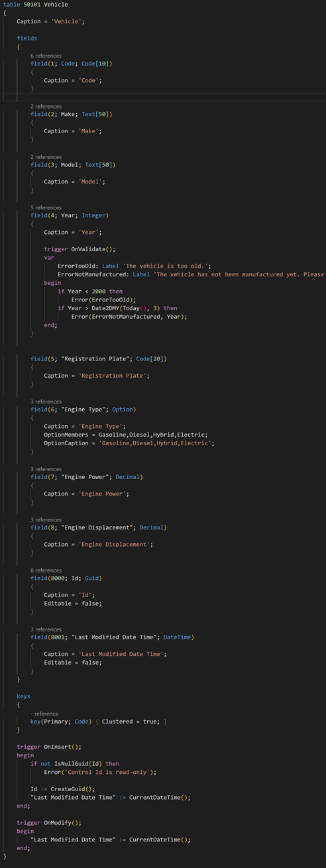Open references lens above Last Modified Date Time field
Image resolution: width=326 pixels, height=868 pixels.
point(46,629)
